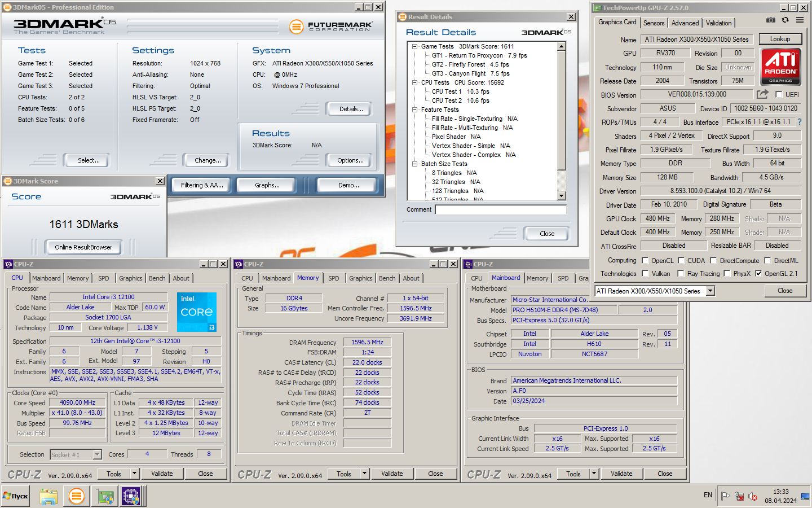Switch to the Sensors tab in GPU-Z
Image resolution: width=812 pixels, height=508 pixels.
654,23
